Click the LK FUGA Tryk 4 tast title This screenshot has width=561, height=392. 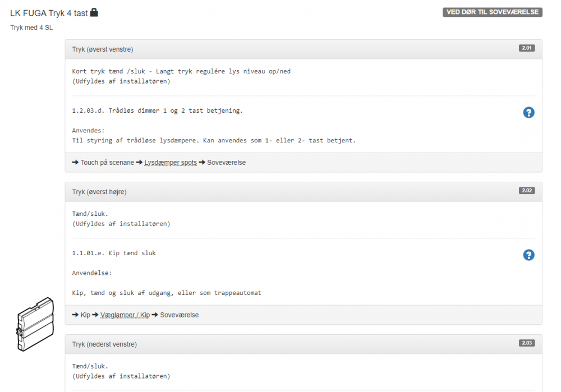click(49, 13)
